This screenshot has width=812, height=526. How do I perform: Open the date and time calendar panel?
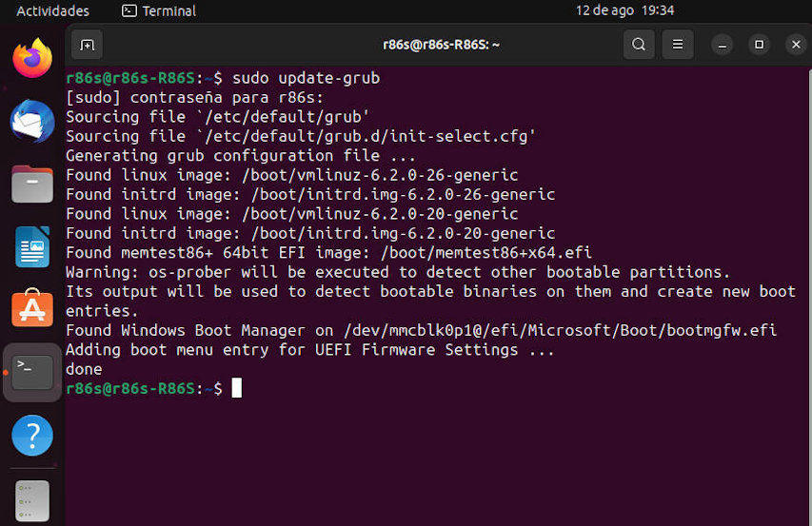pyautogui.click(x=624, y=10)
